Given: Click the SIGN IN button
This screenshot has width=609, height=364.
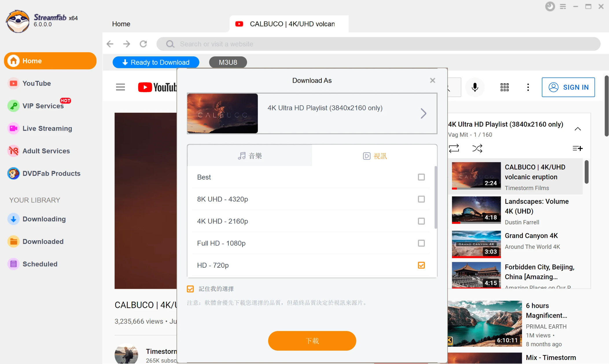Looking at the screenshot, I should (x=568, y=87).
